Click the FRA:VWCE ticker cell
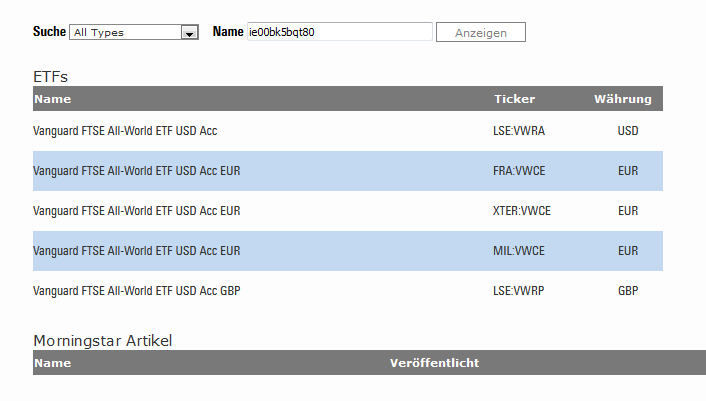This screenshot has width=706, height=401. coord(518,171)
